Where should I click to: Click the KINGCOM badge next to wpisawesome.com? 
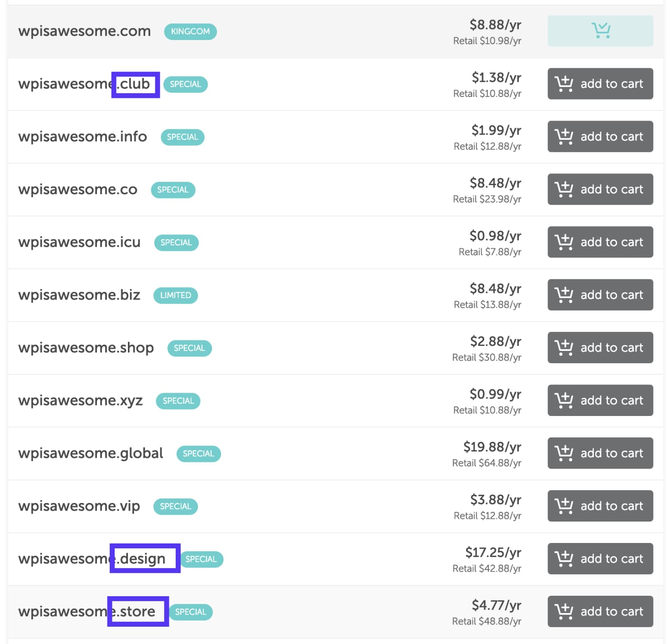coord(190,31)
